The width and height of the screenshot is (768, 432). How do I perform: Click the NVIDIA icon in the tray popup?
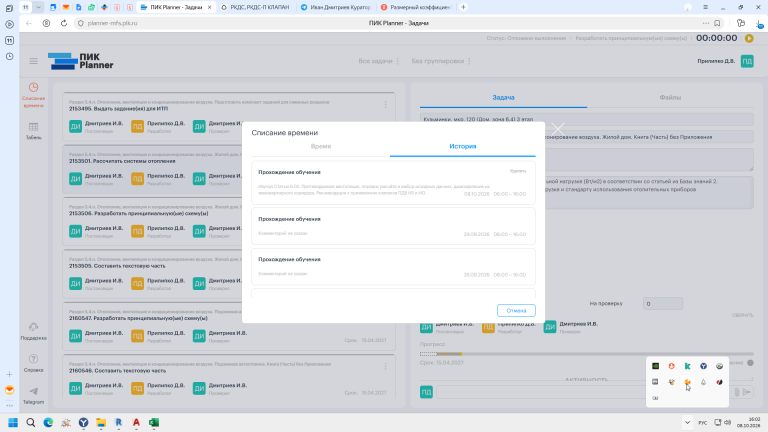[x=655, y=366]
